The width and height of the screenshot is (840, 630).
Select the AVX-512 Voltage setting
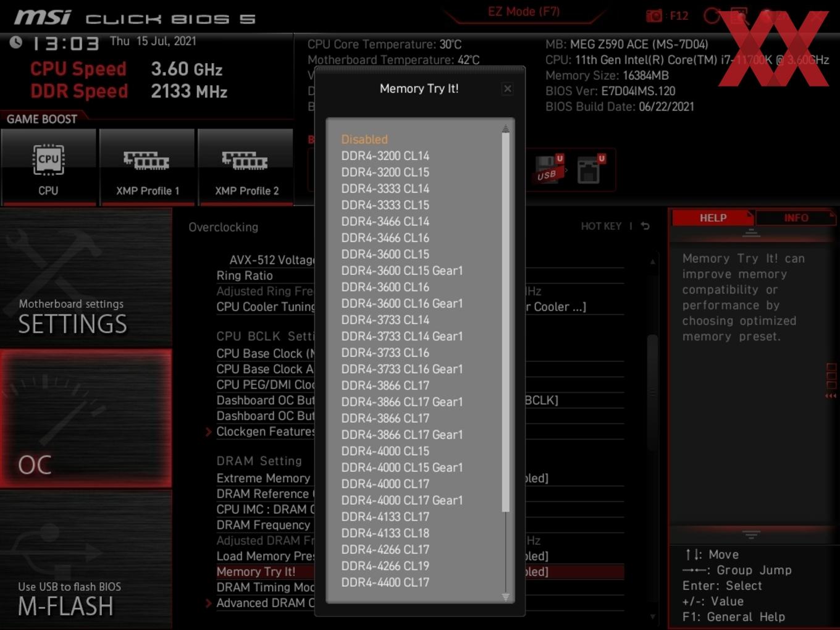(272, 260)
